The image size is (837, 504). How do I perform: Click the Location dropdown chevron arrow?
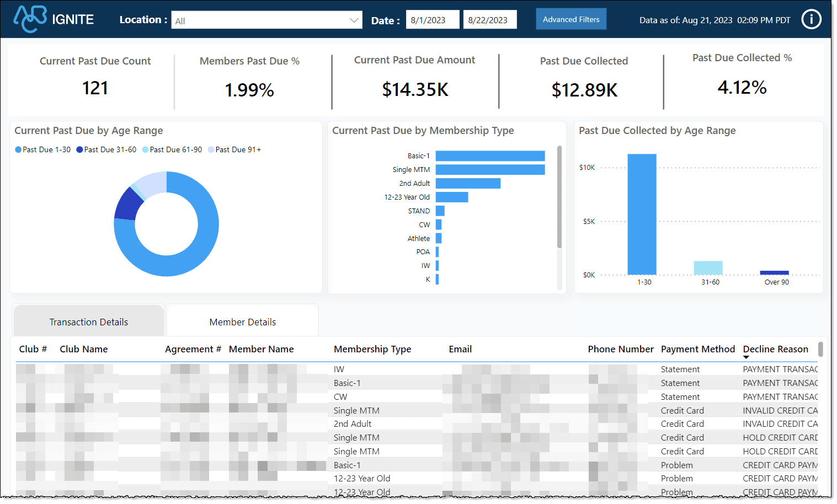(354, 20)
